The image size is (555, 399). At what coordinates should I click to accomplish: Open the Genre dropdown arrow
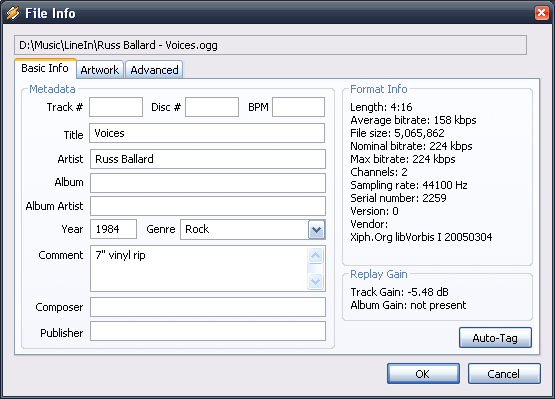click(316, 230)
